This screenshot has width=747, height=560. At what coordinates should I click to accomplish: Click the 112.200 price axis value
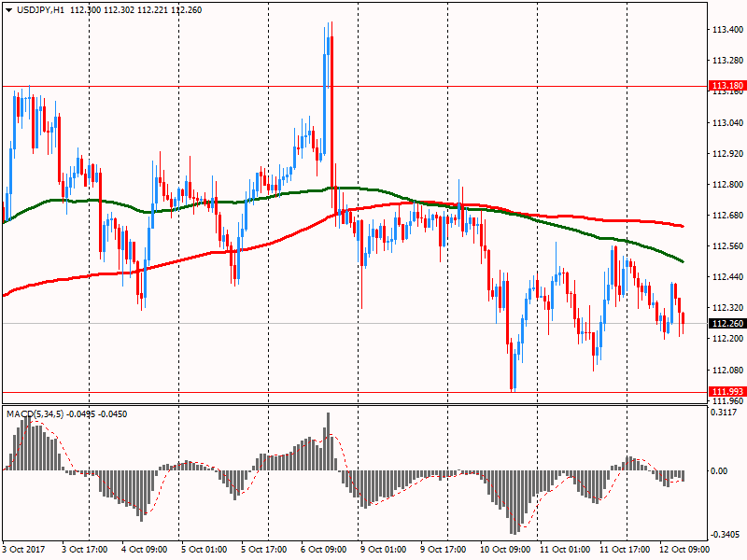[x=727, y=339]
